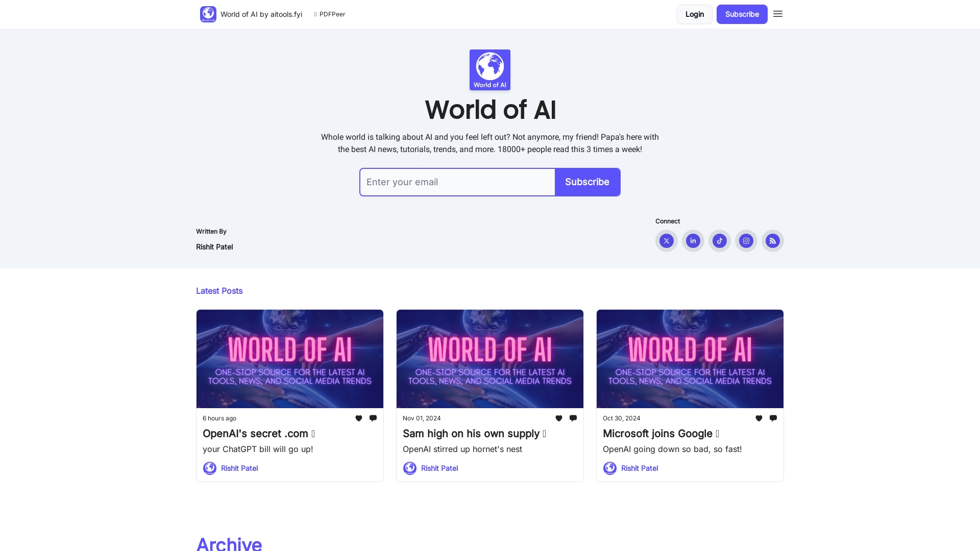Open the X (Twitter) social link
980x551 pixels.
click(x=667, y=241)
